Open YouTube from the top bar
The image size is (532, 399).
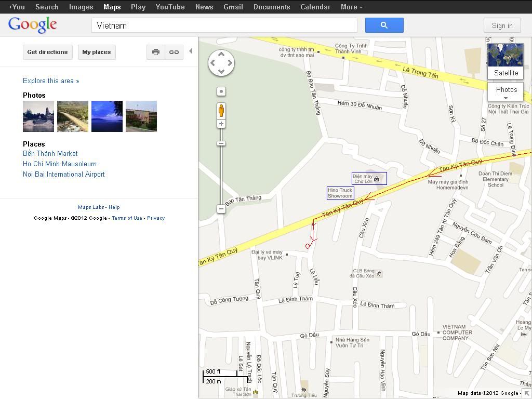click(170, 7)
